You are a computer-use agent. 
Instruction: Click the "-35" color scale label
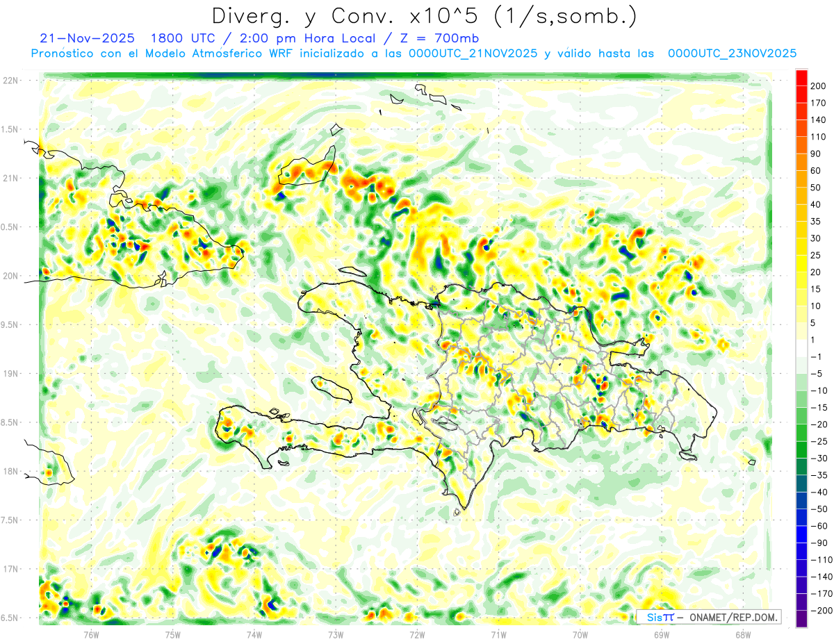pos(819,475)
